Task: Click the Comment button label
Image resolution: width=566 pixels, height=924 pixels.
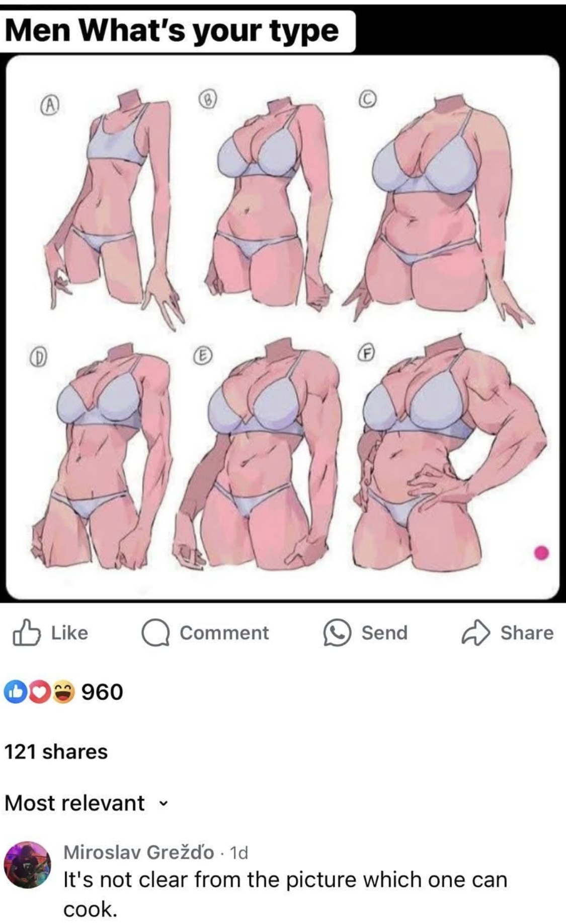Action: pyautogui.click(x=224, y=633)
